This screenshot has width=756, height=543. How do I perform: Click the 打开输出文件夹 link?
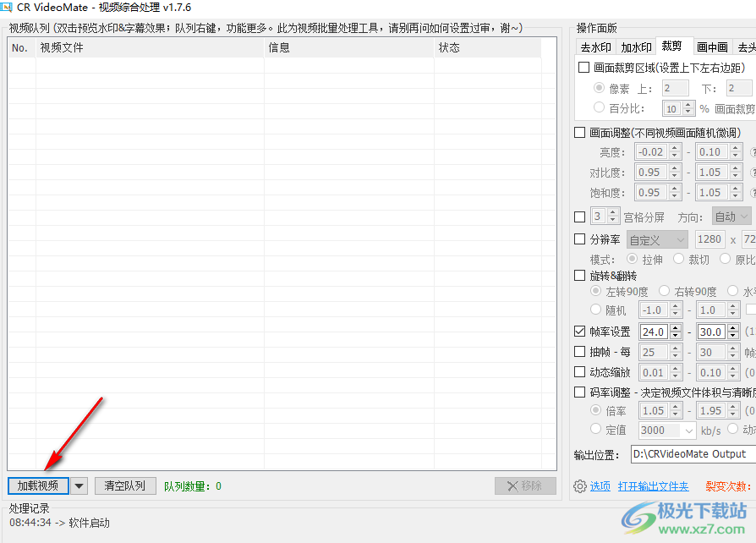tap(654, 486)
